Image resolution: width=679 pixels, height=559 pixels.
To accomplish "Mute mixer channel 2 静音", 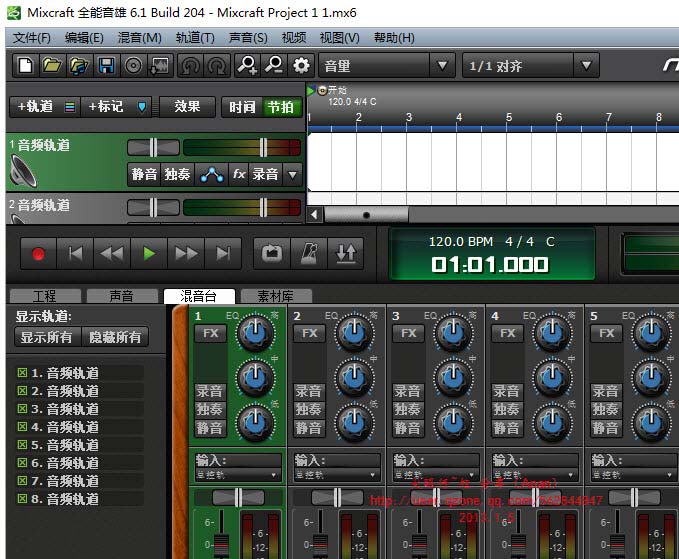I will [x=308, y=428].
